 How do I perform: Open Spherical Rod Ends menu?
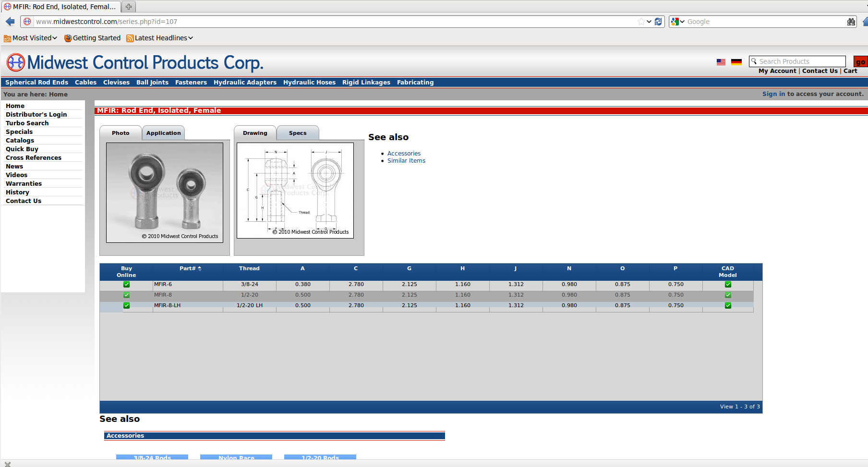click(x=37, y=83)
